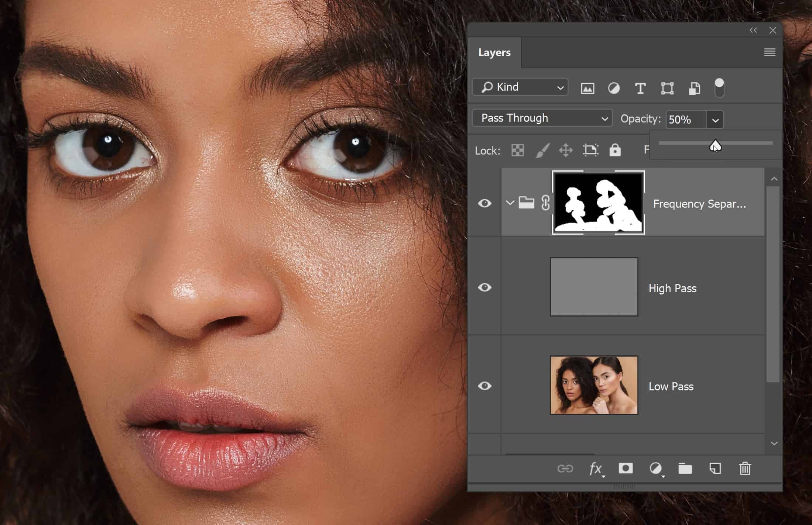Select the High Pass layer thumbnail
Viewport: 812px width, 525px height.
pyautogui.click(x=594, y=287)
